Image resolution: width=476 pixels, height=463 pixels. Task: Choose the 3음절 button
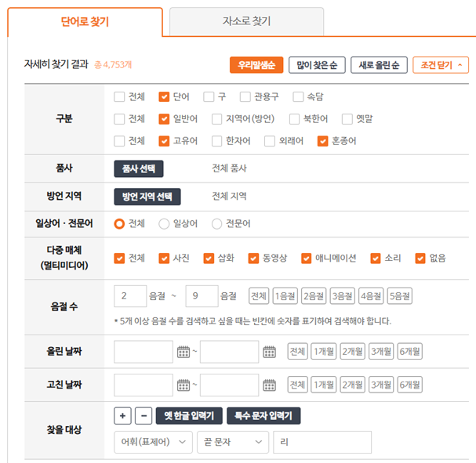(x=342, y=296)
